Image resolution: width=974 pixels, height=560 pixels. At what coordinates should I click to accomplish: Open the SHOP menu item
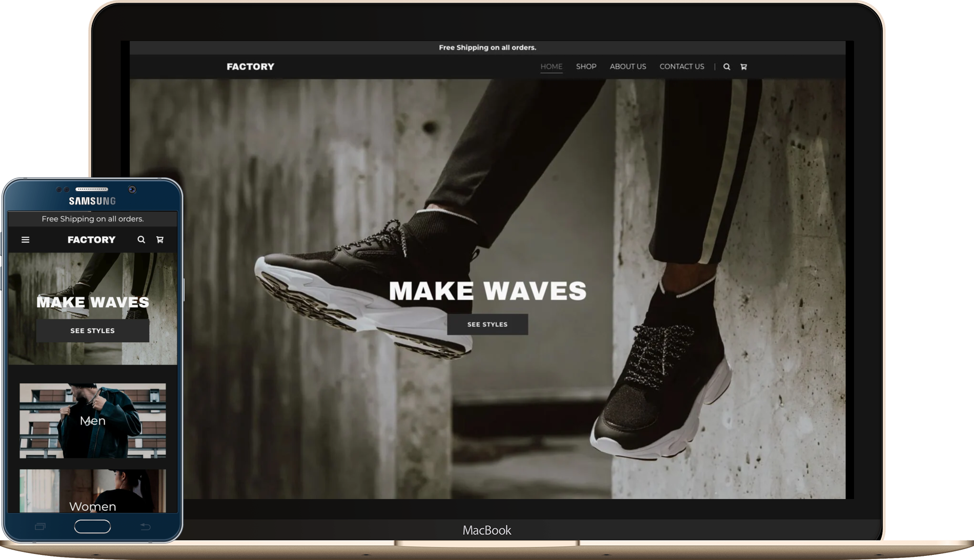pos(586,67)
